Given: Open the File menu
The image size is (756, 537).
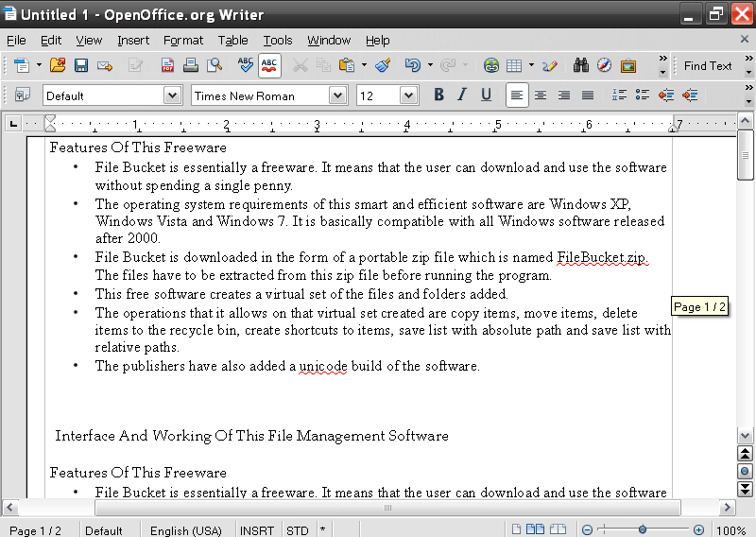Looking at the screenshot, I should (x=16, y=40).
